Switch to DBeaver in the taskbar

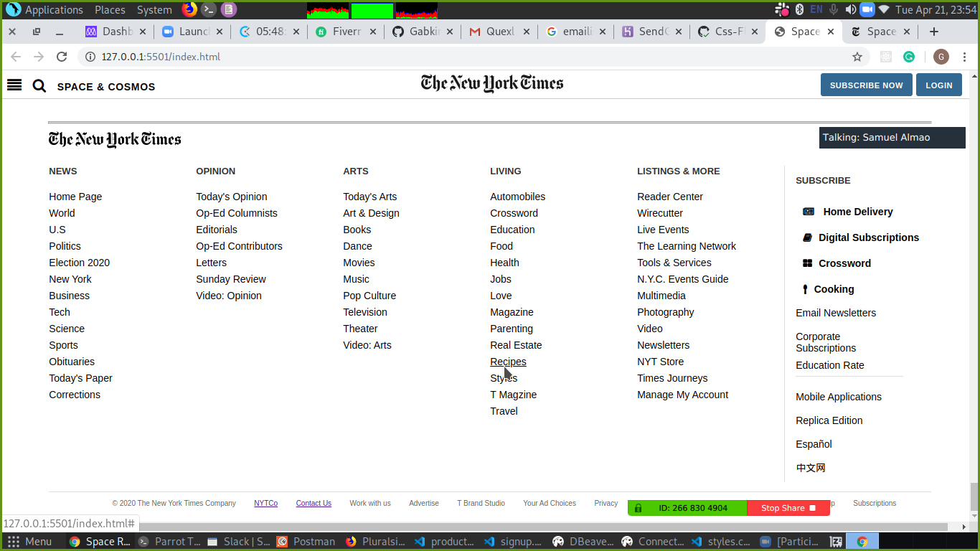(583, 542)
